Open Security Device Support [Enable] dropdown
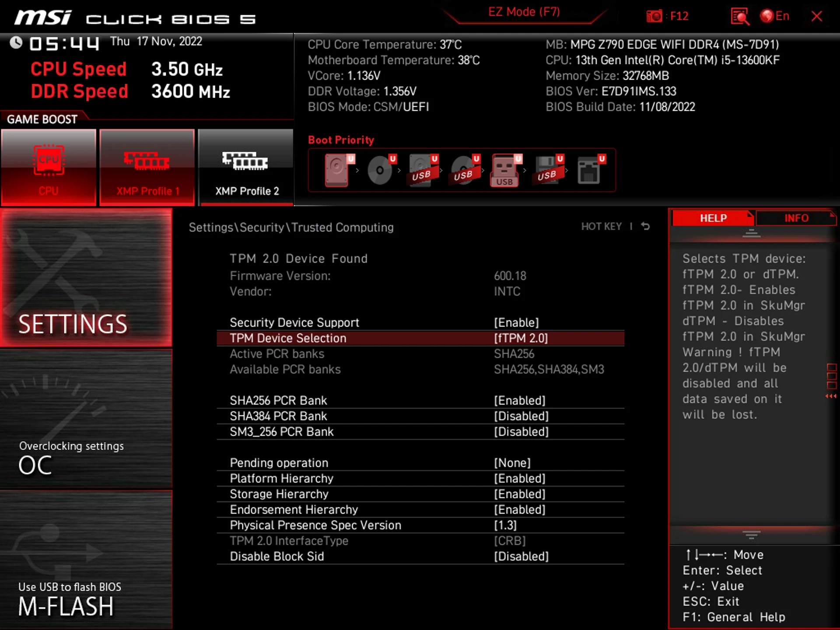840x630 pixels. pyautogui.click(x=420, y=322)
